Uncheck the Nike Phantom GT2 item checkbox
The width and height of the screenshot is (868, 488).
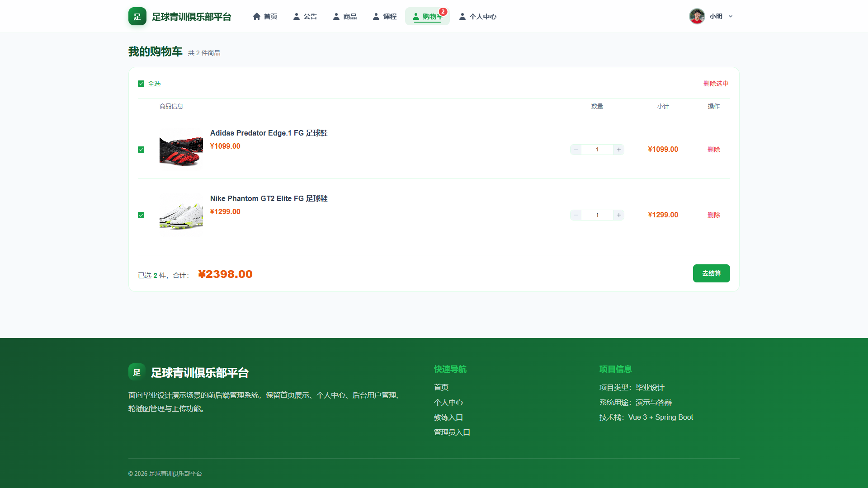point(141,215)
